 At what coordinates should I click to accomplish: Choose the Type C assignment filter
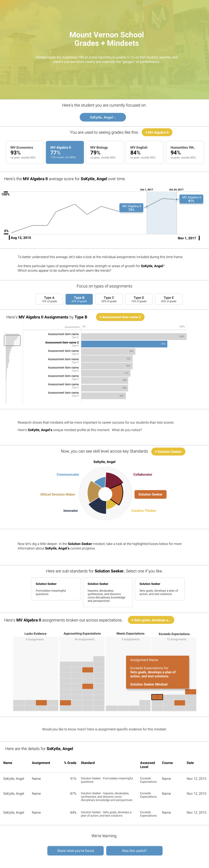tap(109, 299)
